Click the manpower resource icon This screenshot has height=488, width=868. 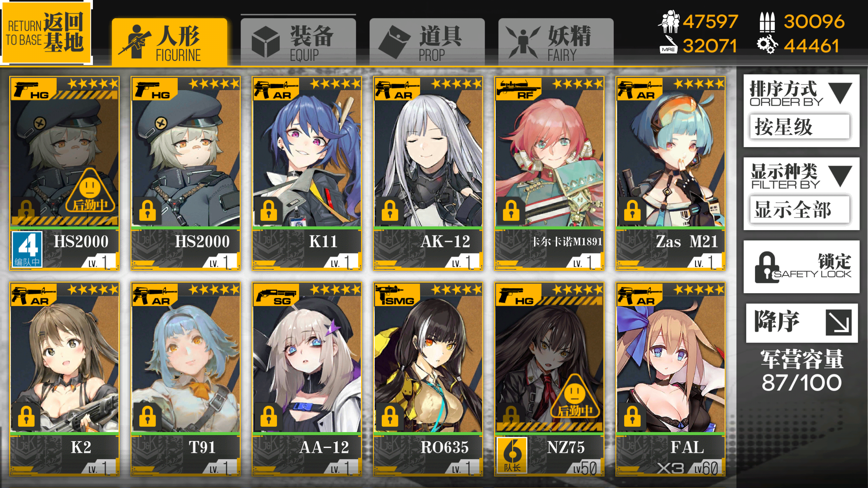coord(668,21)
